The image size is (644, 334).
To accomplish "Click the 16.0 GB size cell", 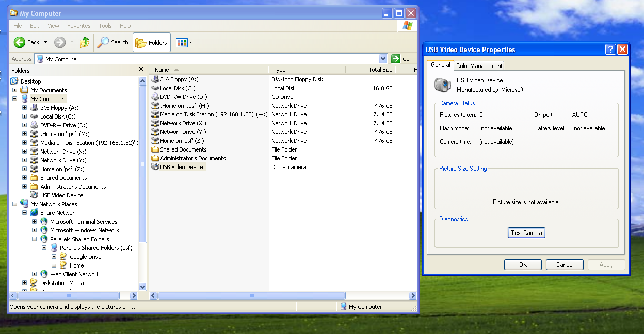I will pyautogui.click(x=382, y=88).
